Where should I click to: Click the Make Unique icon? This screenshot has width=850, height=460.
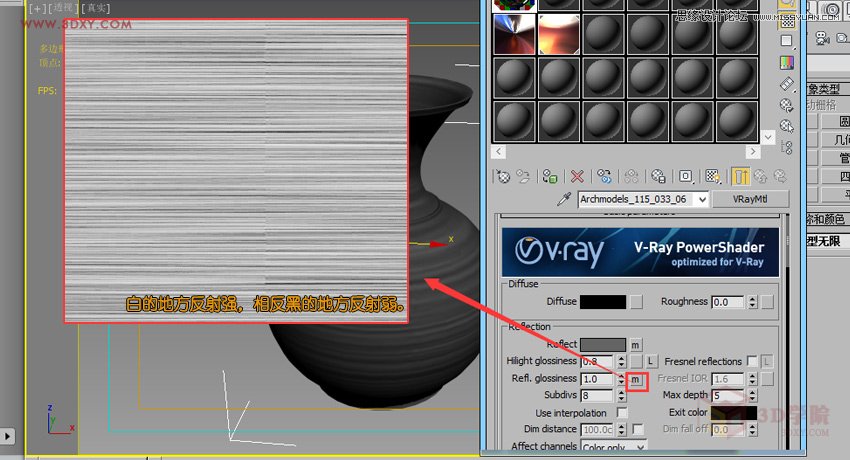[x=631, y=177]
